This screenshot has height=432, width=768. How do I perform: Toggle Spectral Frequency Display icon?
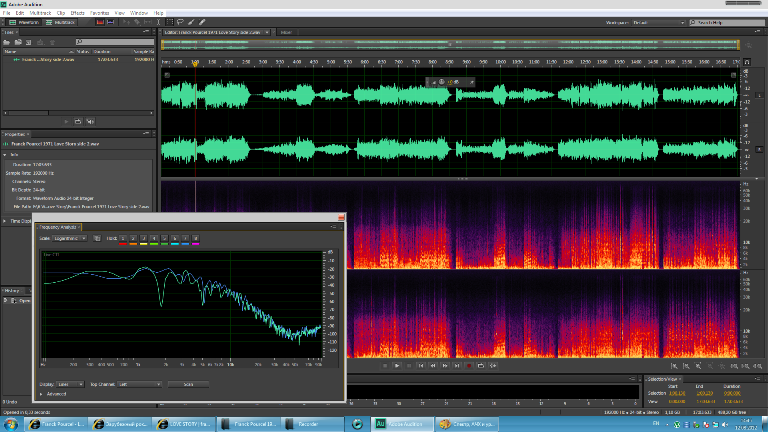100,22
